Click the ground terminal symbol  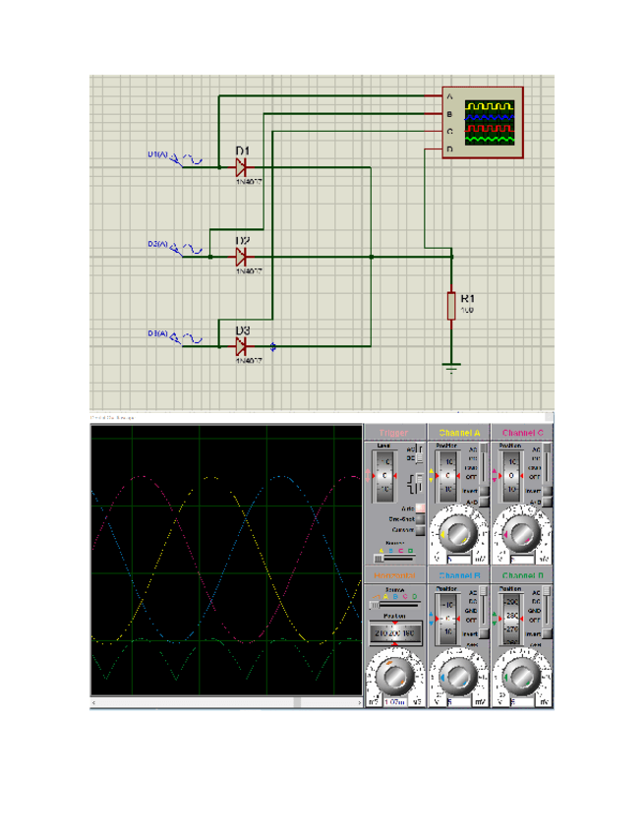click(451, 368)
